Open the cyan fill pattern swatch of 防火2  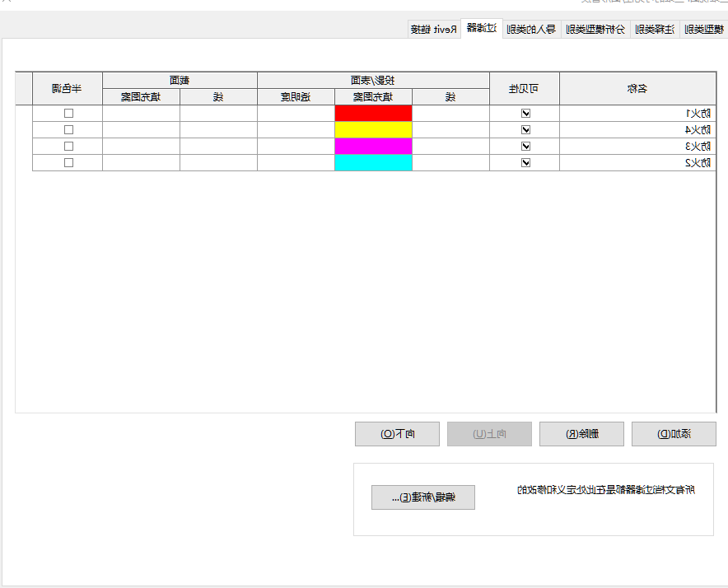(x=373, y=163)
